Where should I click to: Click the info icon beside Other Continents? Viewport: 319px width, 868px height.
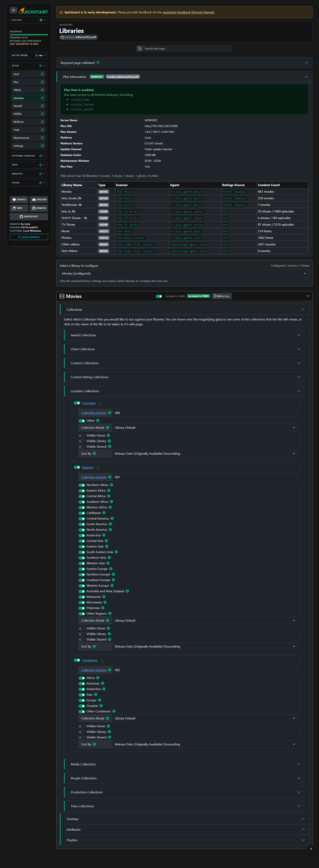point(114,711)
